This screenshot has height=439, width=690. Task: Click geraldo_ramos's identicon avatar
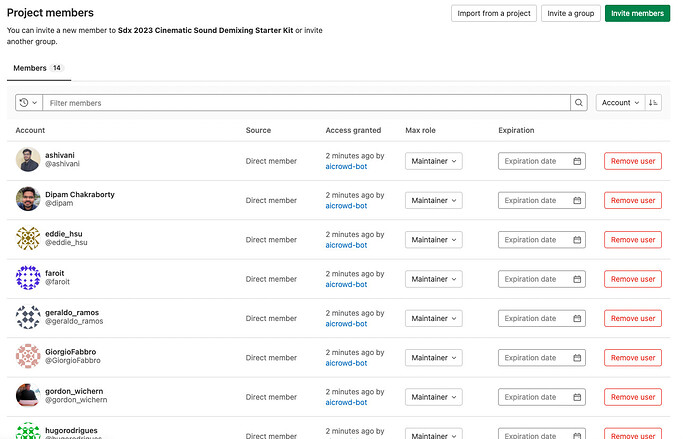click(28, 317)
